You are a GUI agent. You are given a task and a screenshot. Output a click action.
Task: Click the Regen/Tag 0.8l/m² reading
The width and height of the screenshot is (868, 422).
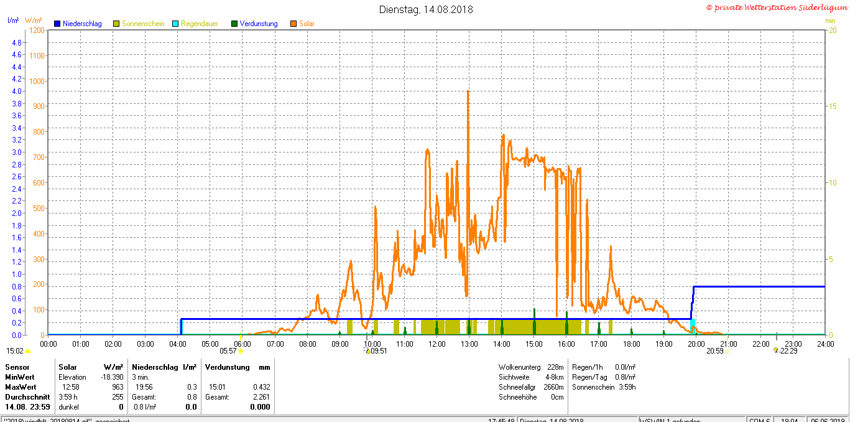tap(604, 377)
